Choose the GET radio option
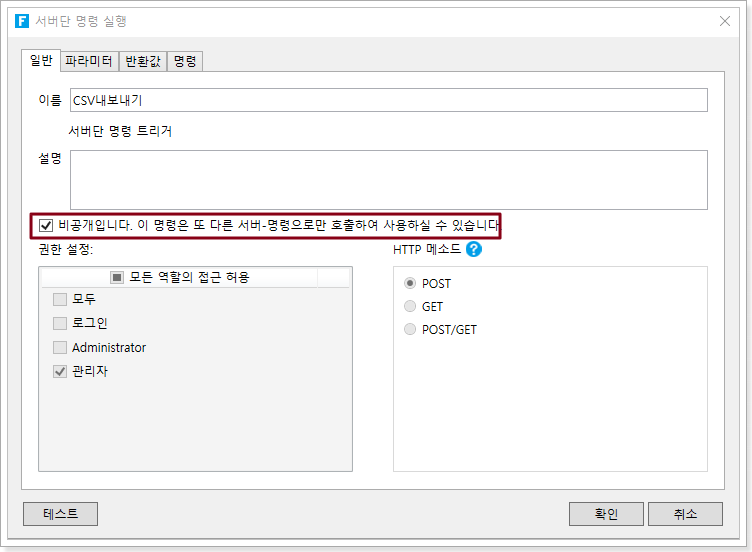Screen dimensions: 752x552 click(410, 307)
